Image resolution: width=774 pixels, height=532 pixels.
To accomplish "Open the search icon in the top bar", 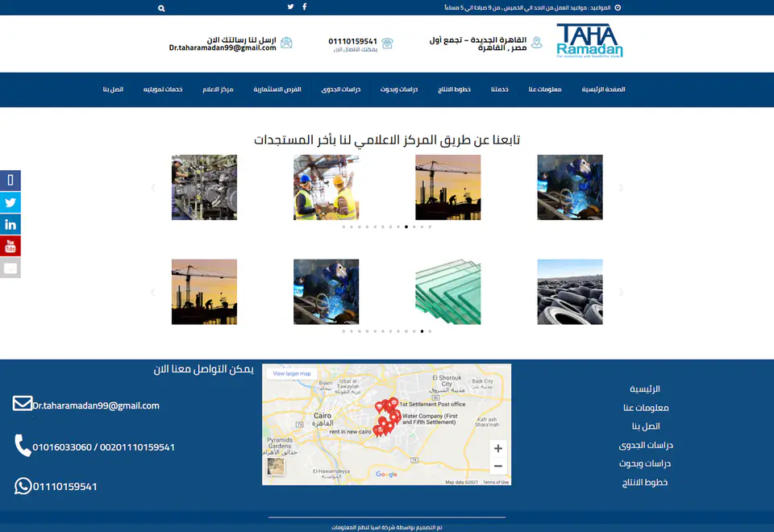I will pos(161,8).
